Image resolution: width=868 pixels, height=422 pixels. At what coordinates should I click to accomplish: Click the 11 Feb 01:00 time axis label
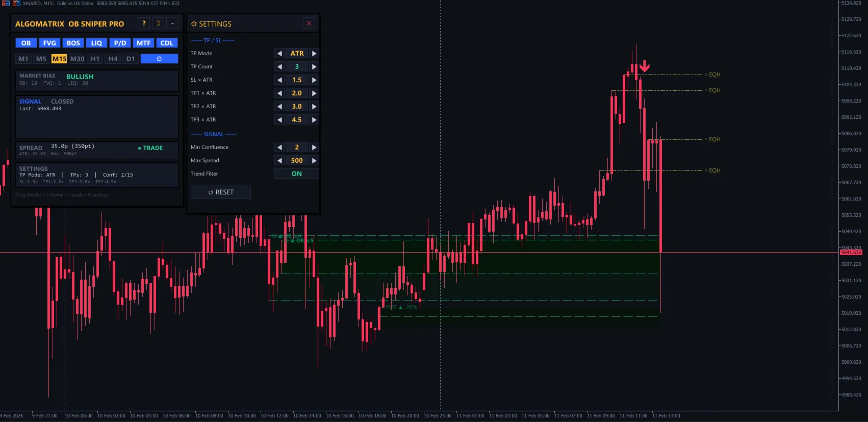[470, 416]
